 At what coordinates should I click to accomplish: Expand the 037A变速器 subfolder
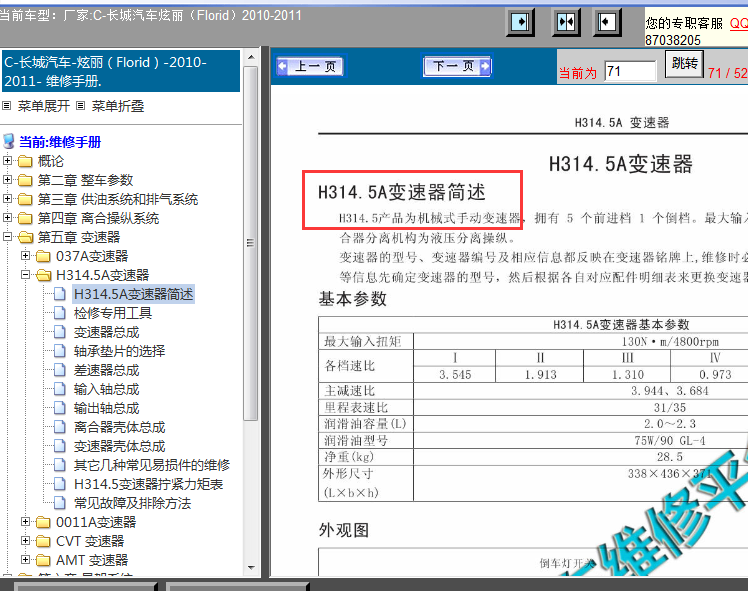(x=26, y=256)
